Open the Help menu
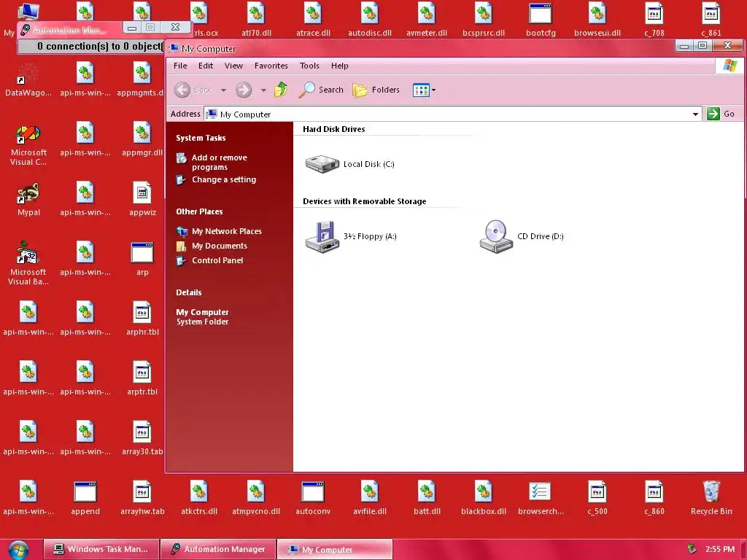747x560 pixels. pyautogui.click(x=339, y=66)
